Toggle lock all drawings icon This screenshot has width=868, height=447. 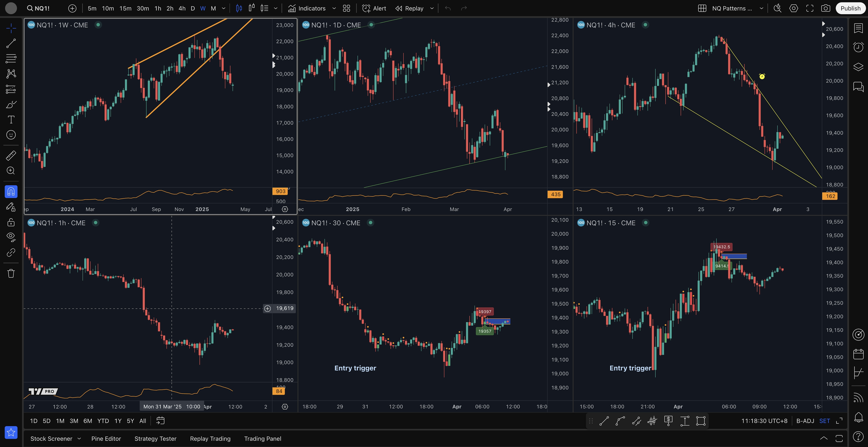11,222
